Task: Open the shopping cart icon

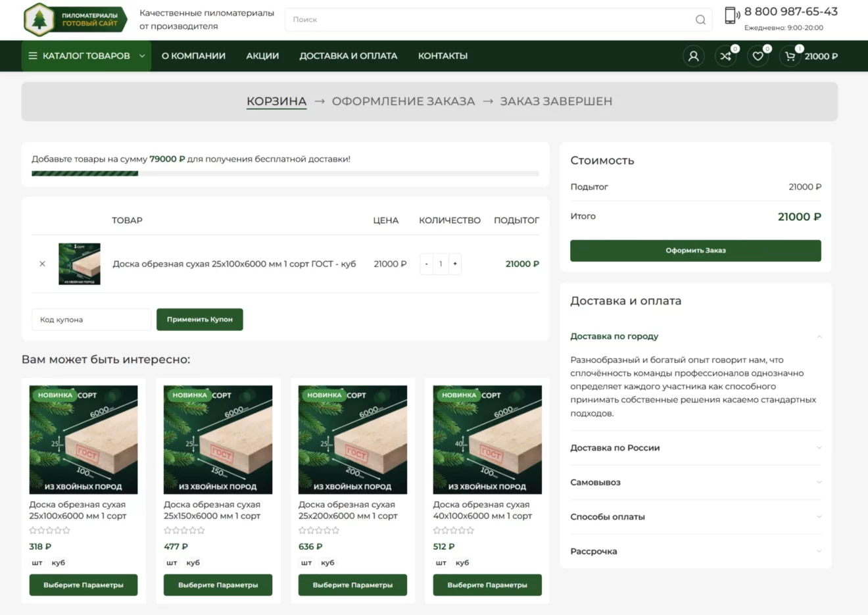Action: point(790,56)
